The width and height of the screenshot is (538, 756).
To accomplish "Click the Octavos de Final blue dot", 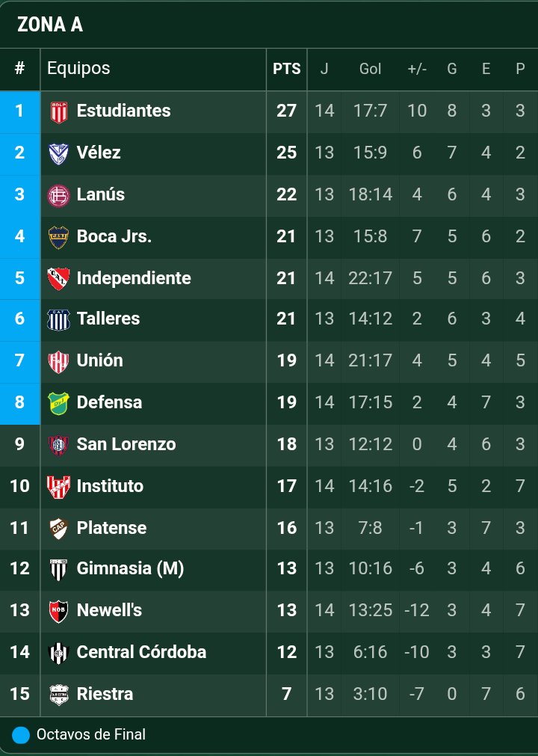I will coord(21,735).
